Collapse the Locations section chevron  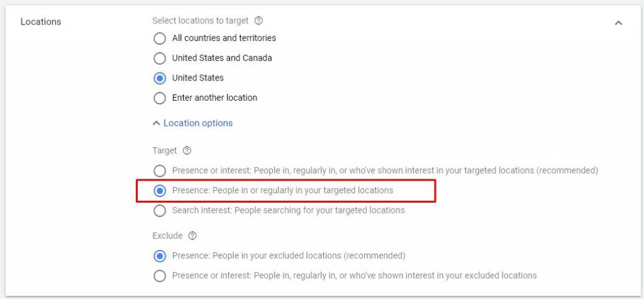coord(618,23)
